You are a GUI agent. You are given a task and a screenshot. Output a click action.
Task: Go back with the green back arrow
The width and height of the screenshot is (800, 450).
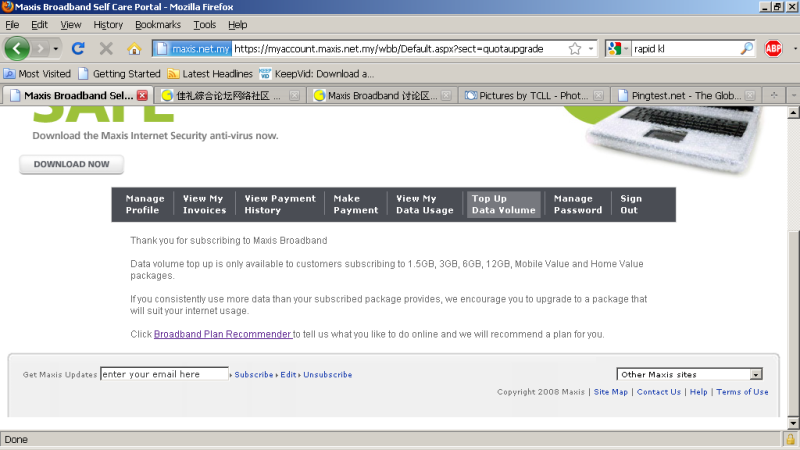coord(17,49)
